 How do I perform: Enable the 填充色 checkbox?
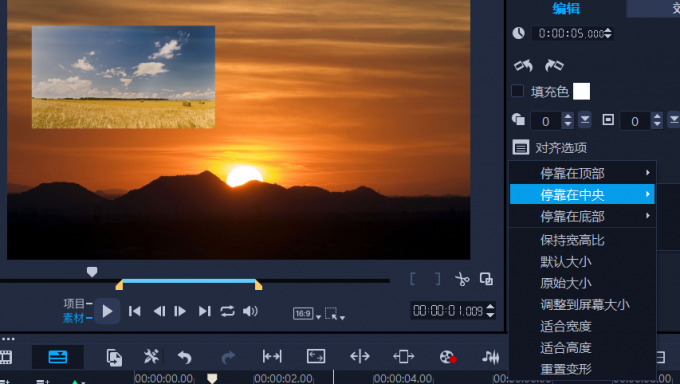coord(517,91)
